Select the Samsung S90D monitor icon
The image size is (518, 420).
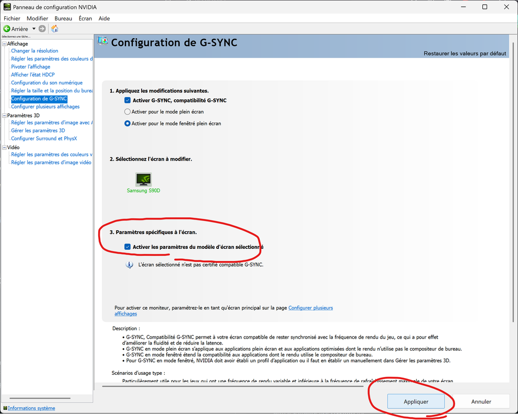[143, 180]
